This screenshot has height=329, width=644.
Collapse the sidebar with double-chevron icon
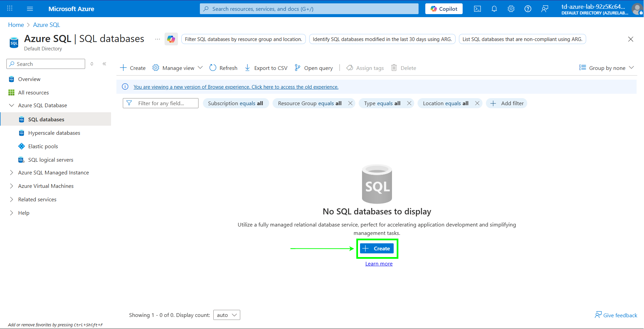104,64
